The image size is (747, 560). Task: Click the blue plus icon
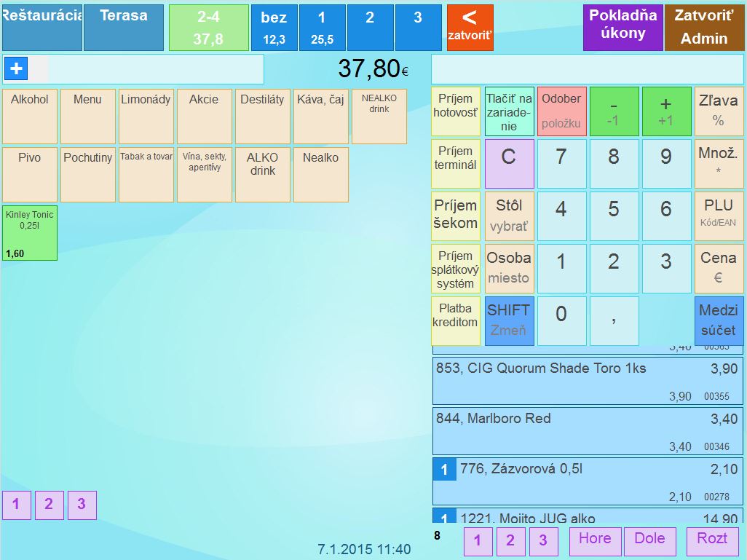15,69
